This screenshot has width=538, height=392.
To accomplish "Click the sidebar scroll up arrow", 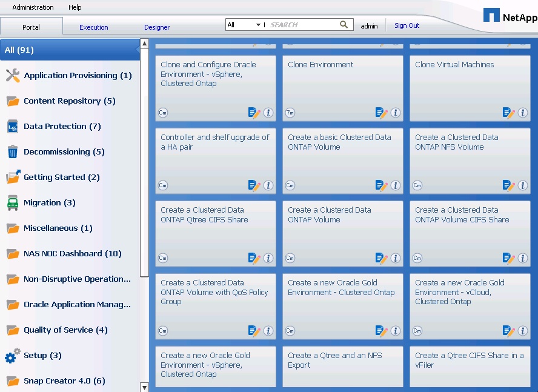I will (144, 44).
